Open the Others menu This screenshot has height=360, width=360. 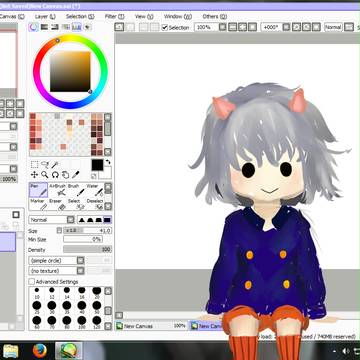(x=215, y=16)
